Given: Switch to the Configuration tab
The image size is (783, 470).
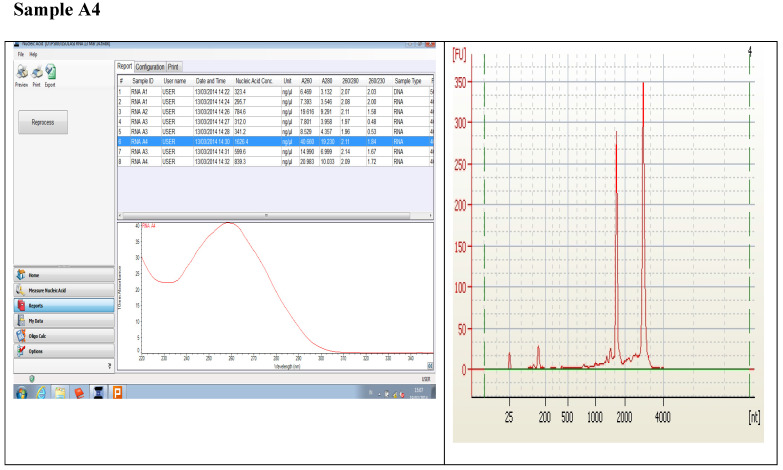Looking at the screenshot, I should coord(150,66).
